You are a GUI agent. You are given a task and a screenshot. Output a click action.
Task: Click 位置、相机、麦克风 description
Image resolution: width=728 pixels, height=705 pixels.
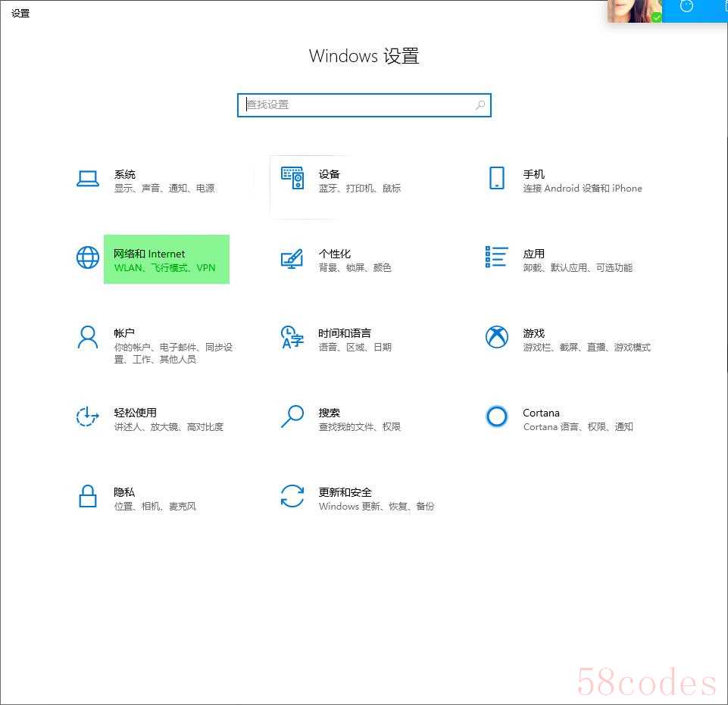coord(155,506)
